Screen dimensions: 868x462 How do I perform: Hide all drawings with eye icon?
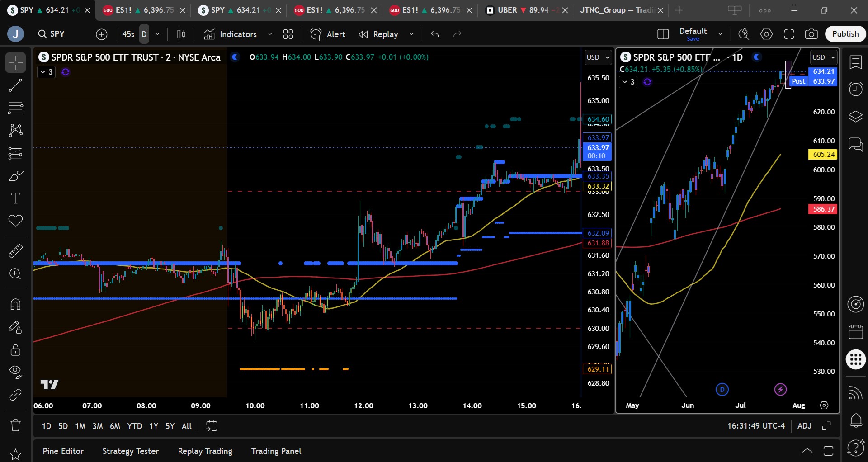point(15,372)
